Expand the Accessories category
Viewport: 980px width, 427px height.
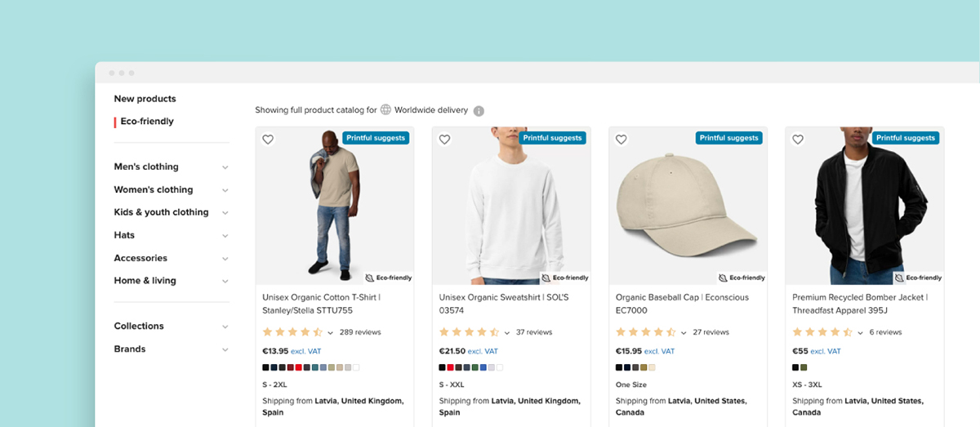point(171,258)
